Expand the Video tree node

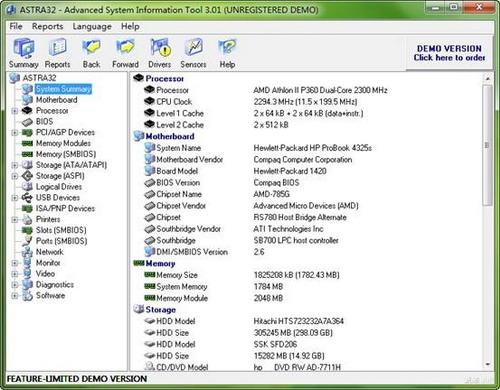click(15, 274)
